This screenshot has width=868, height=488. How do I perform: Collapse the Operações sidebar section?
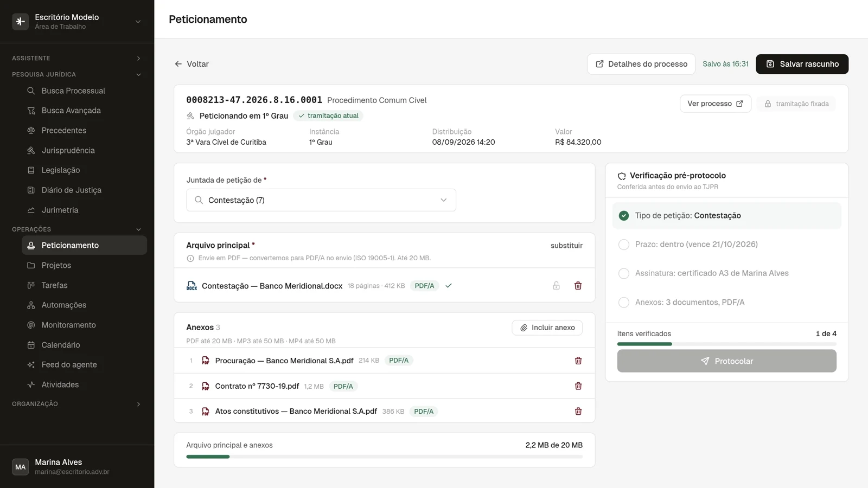tap(76, 229)
